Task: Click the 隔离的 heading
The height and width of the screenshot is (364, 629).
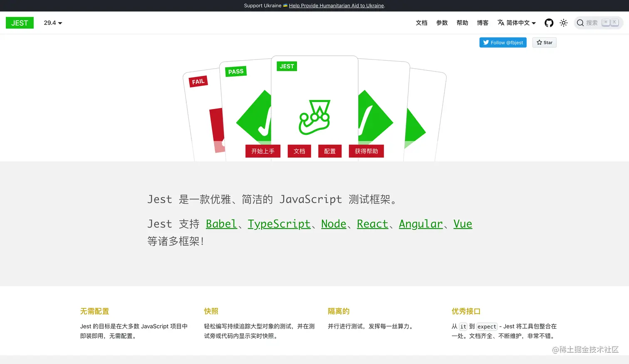Action: click(x=339, y=311)
